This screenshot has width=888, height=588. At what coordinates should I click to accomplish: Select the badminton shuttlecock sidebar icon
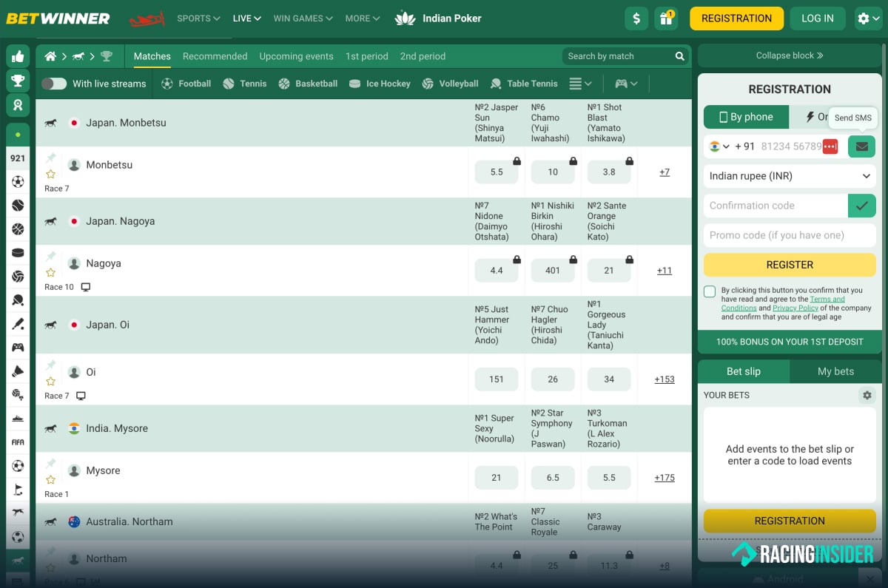(18, 371)
